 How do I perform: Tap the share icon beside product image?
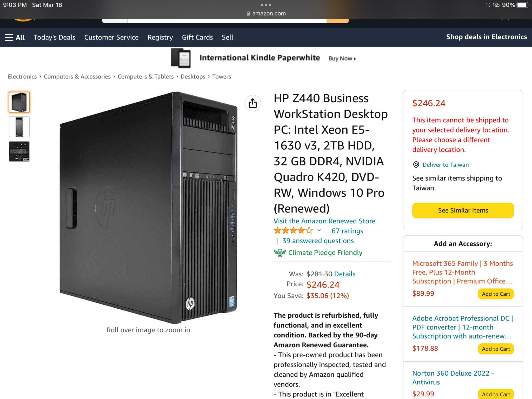tap(252, 103)
